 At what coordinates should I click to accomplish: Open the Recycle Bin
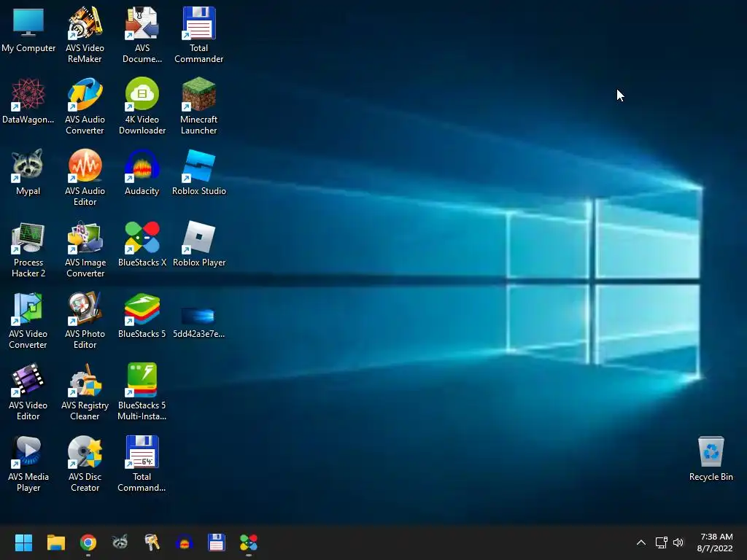pyautogui.click(x=711, y=459)
